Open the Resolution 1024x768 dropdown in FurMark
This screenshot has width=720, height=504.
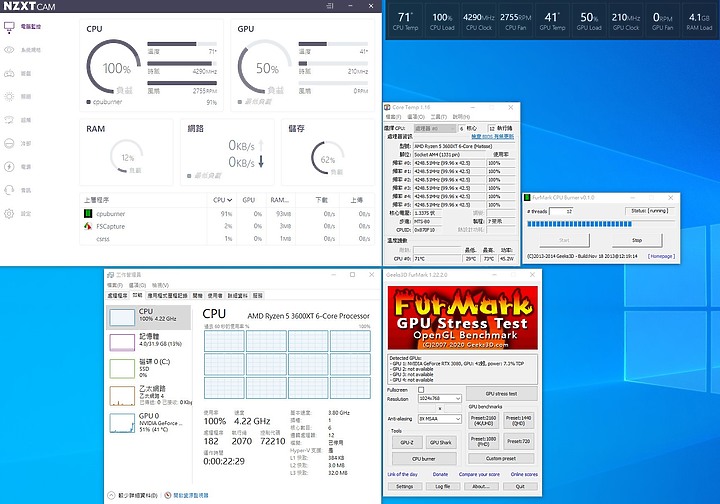[439, 398]
